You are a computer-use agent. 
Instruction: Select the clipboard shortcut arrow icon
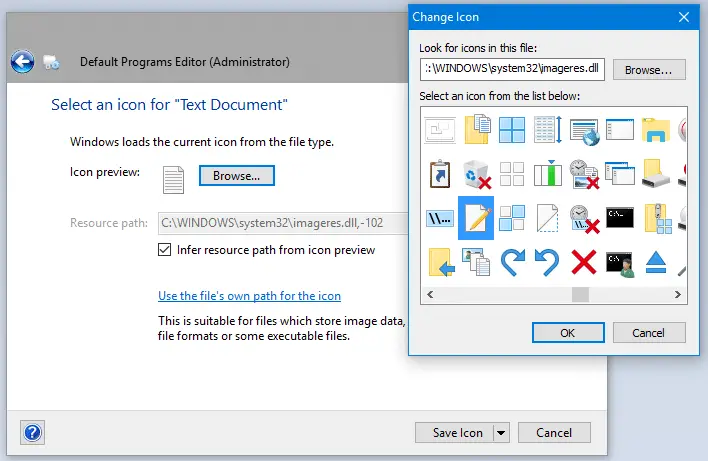(x=440, y=174)
